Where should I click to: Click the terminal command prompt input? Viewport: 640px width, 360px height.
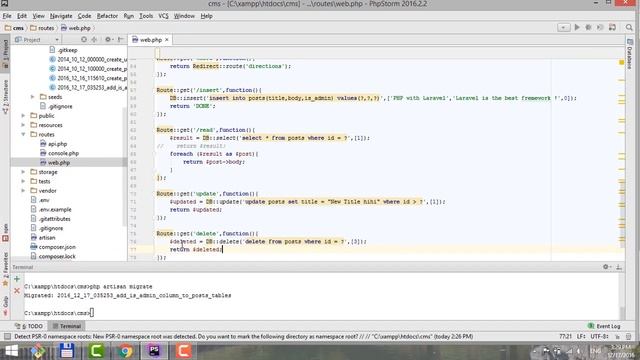click(92, 313)
